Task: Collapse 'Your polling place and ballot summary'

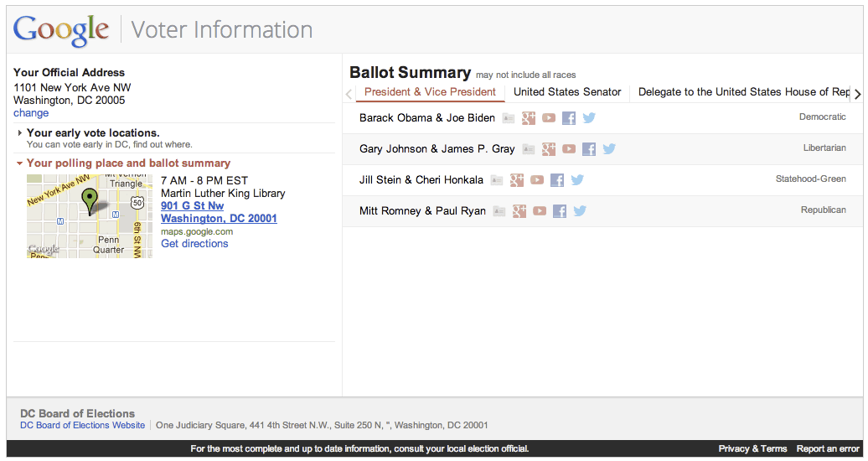Action: (x=127, y=163)
